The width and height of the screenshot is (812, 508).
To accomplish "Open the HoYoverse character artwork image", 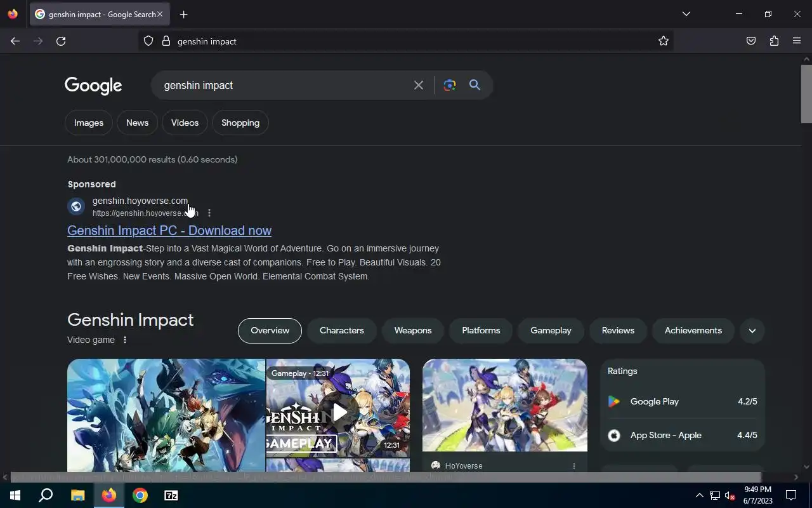I will click(x=505, y=405).
